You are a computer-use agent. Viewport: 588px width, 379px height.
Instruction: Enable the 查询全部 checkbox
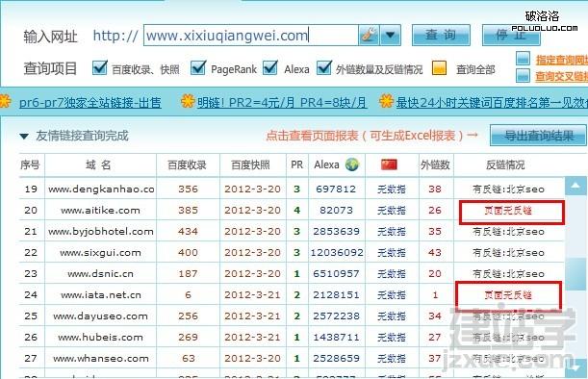coord(439,68)
